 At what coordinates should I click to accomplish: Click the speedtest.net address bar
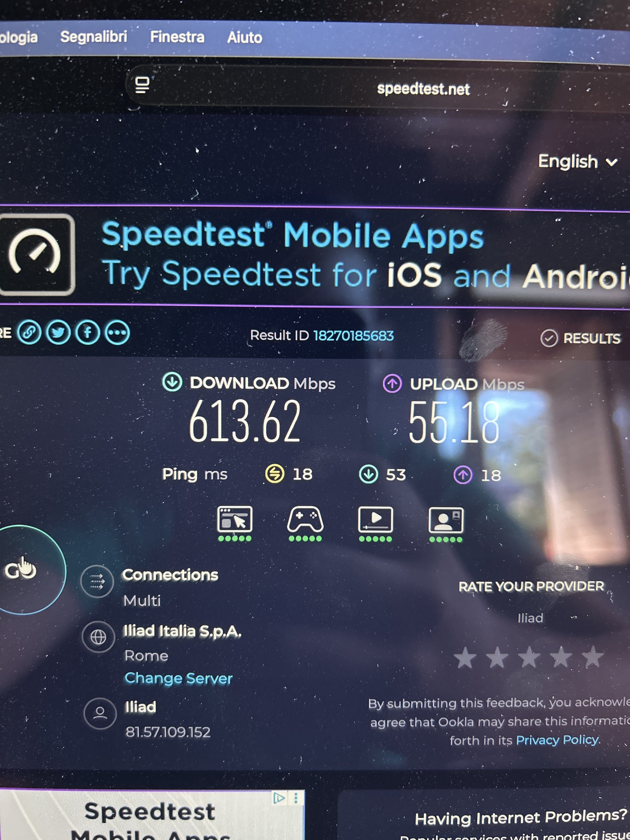point(380,88)
